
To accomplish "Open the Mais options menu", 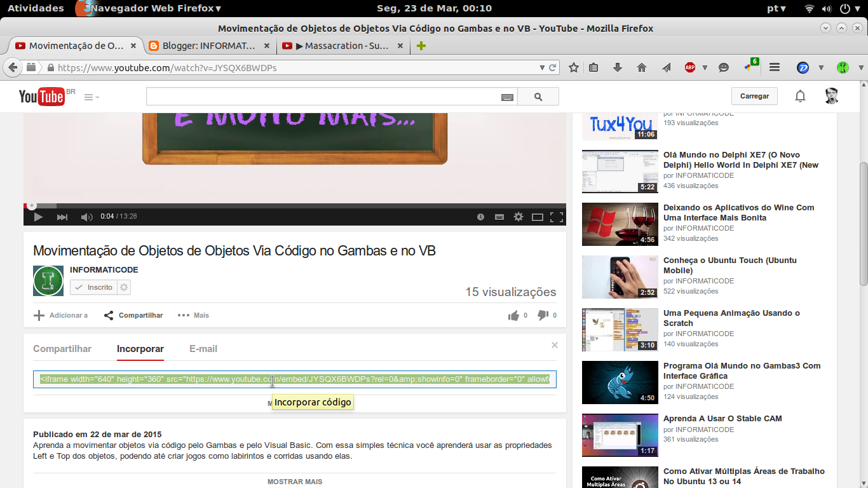I will click(194, 315).
